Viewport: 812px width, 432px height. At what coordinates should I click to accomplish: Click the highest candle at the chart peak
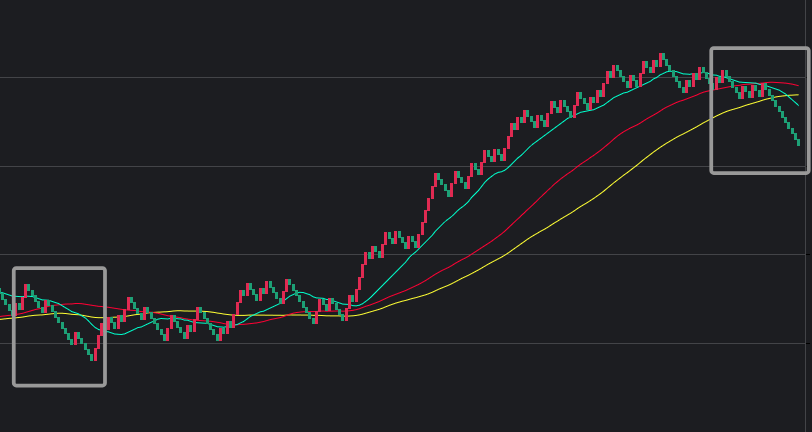[662, 58]
